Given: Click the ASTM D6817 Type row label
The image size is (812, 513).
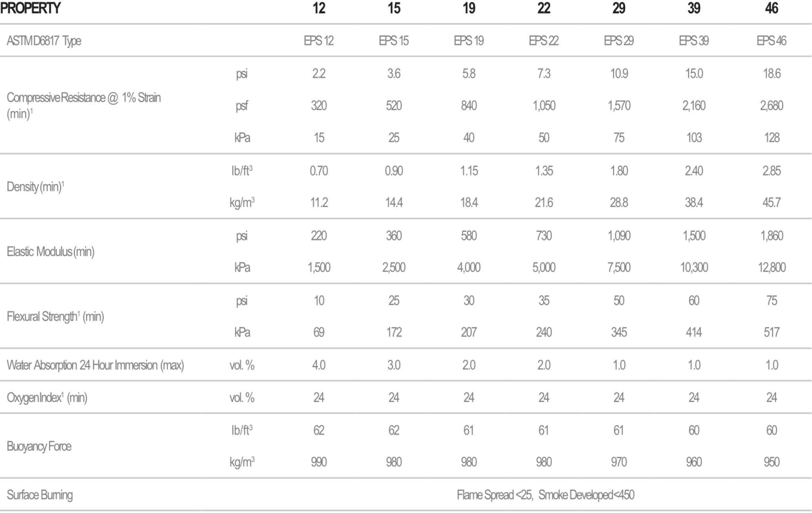Looking at the screenshot, I should point(44,41).
